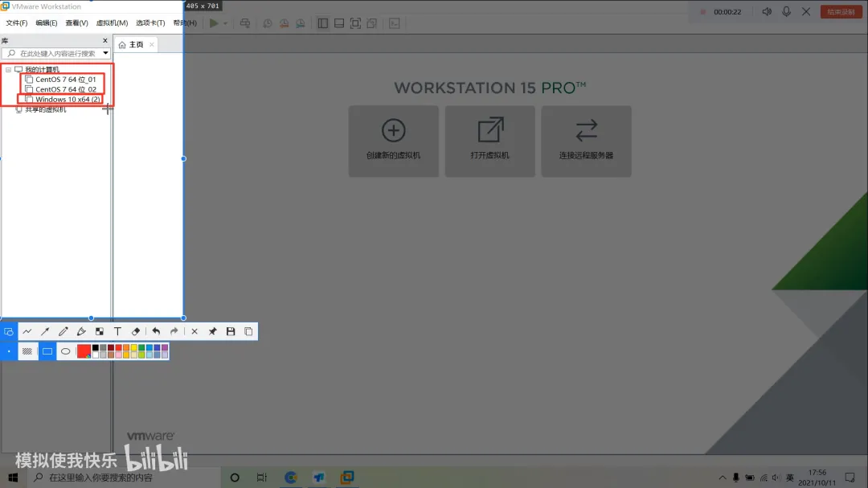Click 打开虚拟机 tile
868x488 pixels.
490,141
